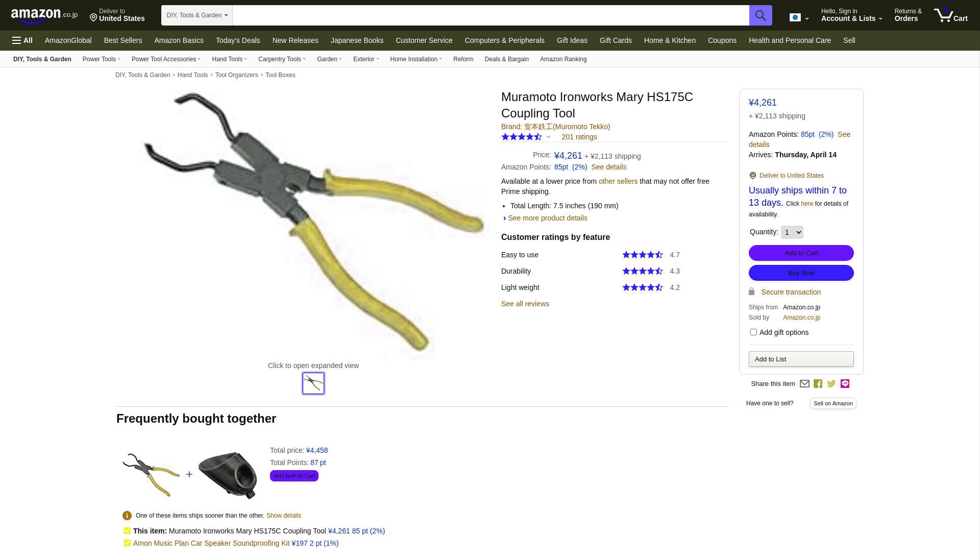The image size is (980, 560).
Task: Click the magnifying glass search button
Action: (760, 15)
